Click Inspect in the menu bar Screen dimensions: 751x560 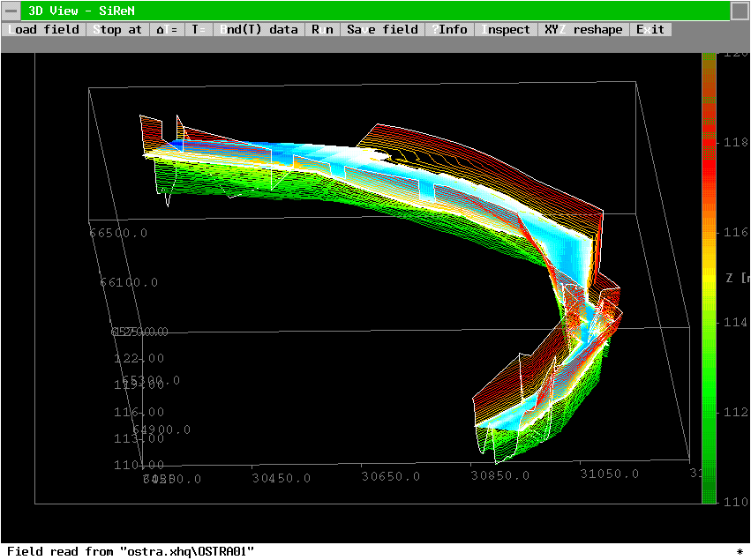[x=506, y=29]
